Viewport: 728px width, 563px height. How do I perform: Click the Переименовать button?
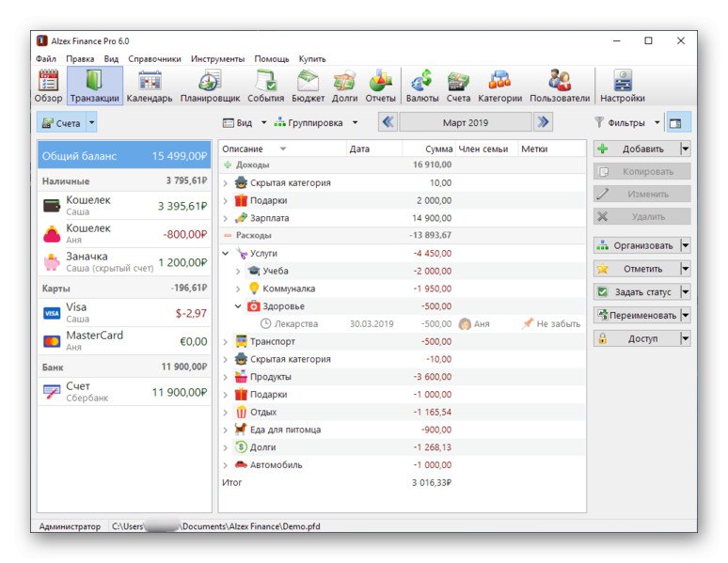(x=637, y=315)
